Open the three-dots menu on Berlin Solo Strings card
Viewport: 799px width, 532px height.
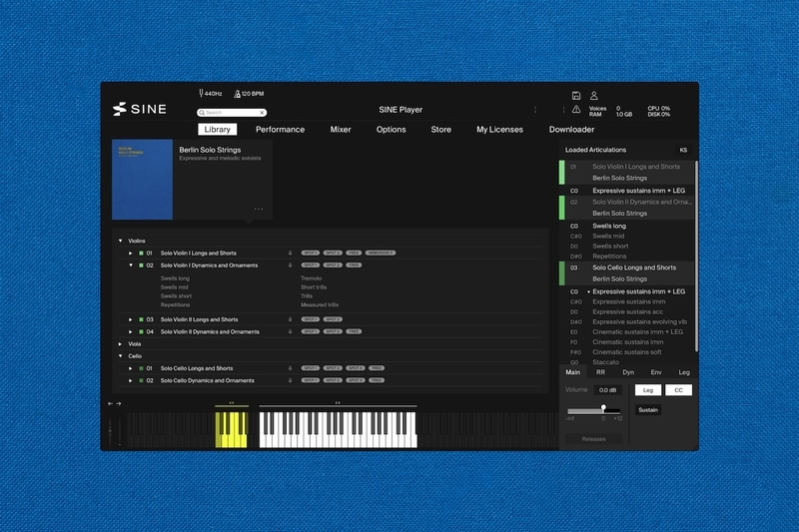point(259,209)
